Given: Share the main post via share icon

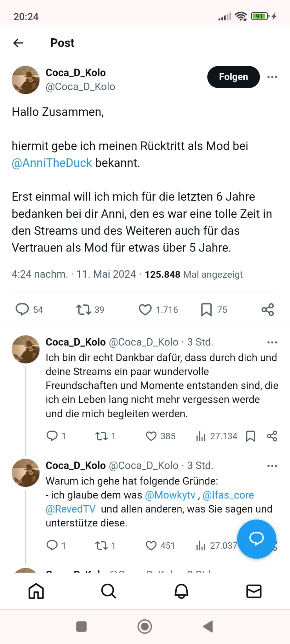Looking at the screenshot, I should 268,309.
